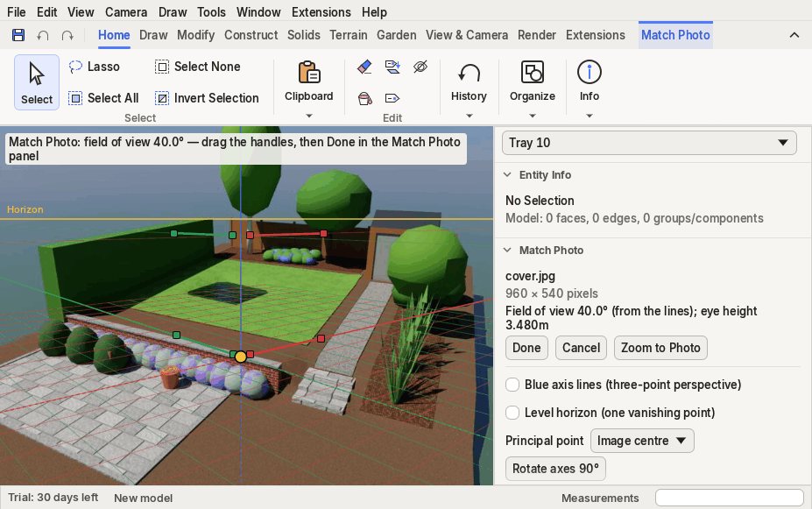Click the Horizon line label
The image size is (812, 509).
pos(25,209)
